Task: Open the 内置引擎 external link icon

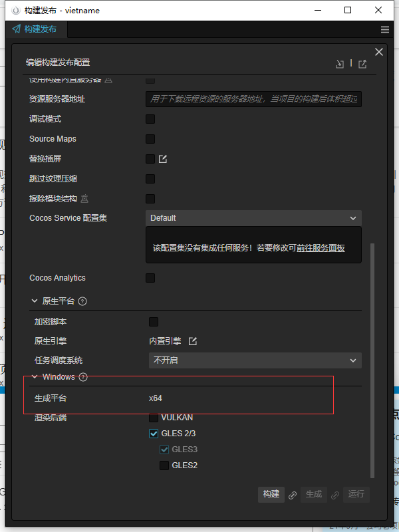Action: [193, 341]
